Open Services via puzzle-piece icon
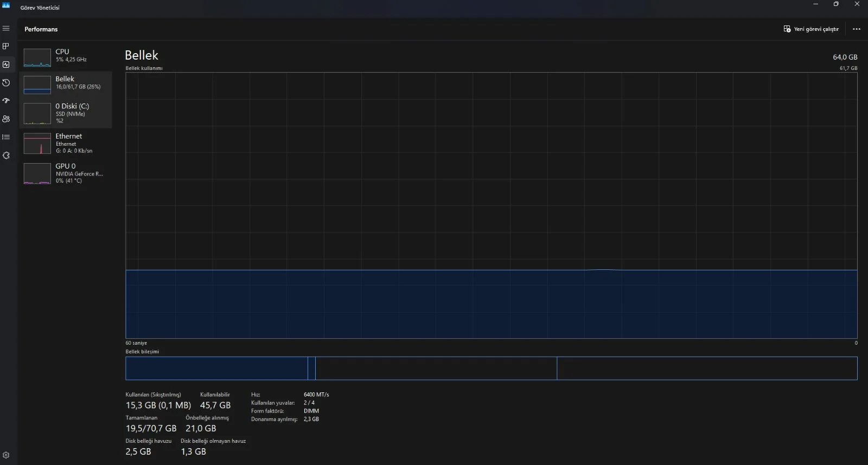Screen dimensions: 868x465 6,156
